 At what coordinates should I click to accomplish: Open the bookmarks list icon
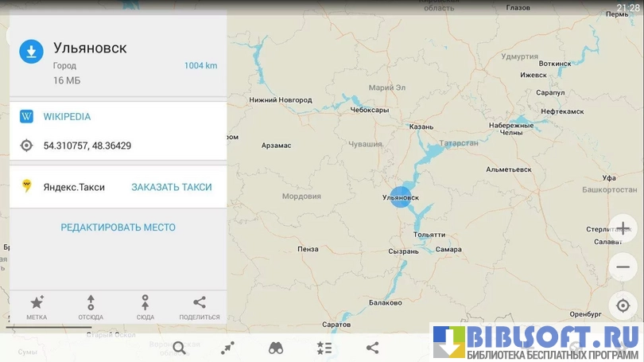pyautogui.click(x=324, y=347)
